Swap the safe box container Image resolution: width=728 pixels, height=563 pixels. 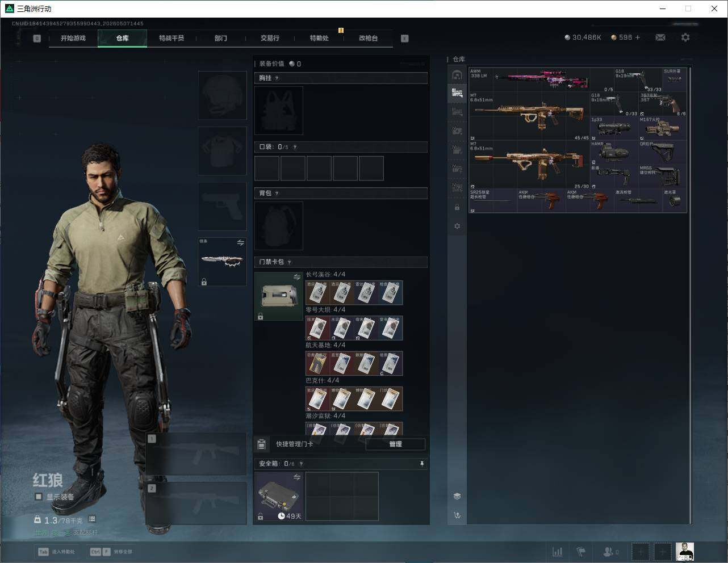pos(296,477)
